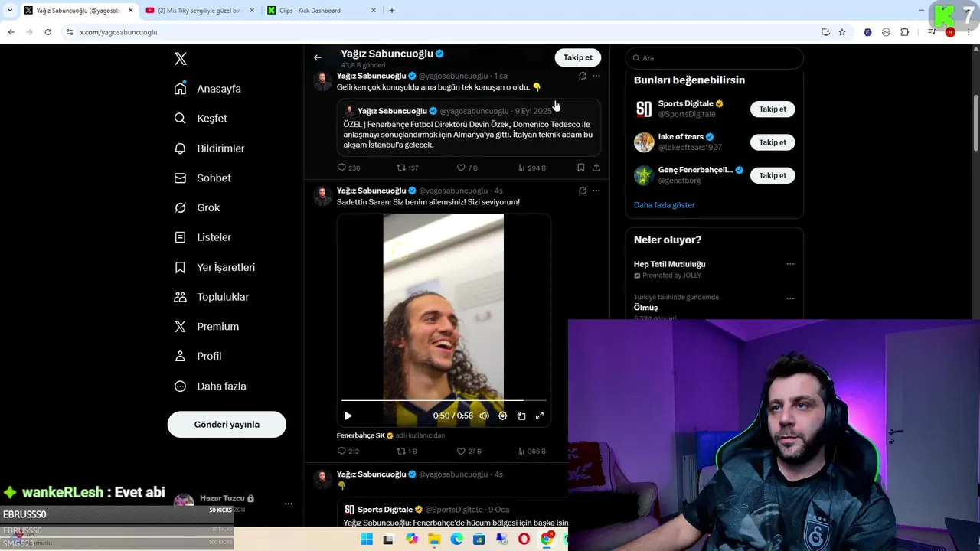Screen dimensions: 980x551
Task: Click Daha fazla göster link
Action: 664,205
